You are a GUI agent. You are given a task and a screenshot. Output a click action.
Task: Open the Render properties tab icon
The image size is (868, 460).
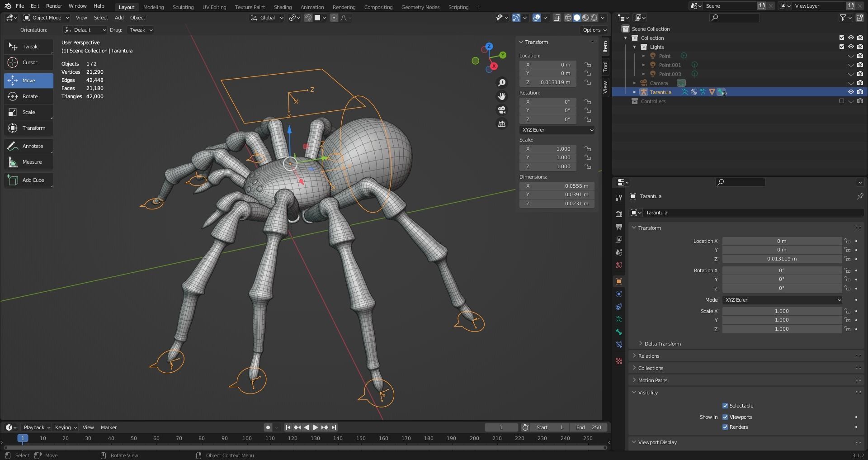[619, 214]
